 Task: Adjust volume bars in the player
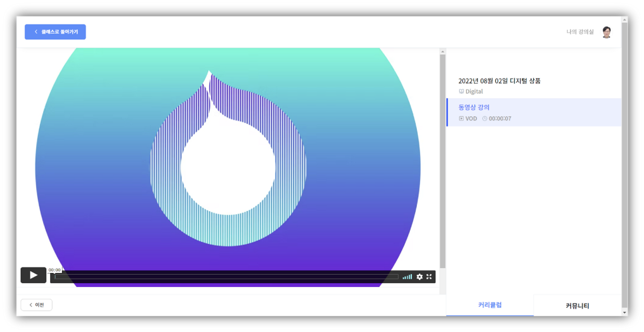coord(407,277)
